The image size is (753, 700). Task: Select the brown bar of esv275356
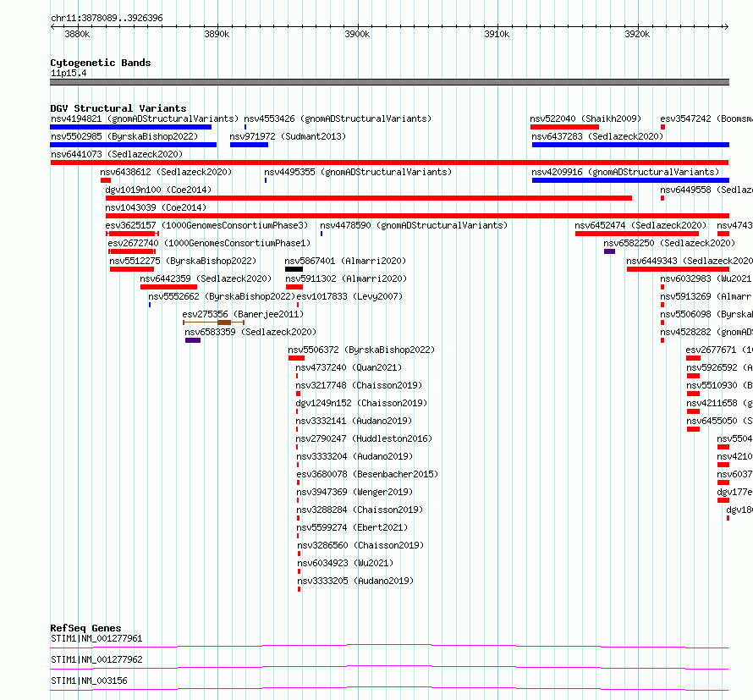pos(224,322)
